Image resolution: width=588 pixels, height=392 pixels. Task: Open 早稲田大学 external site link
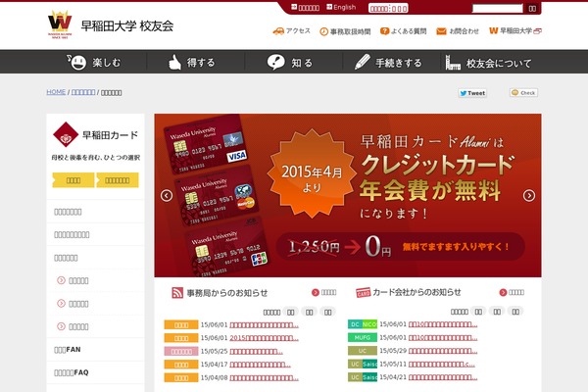pos(515,30)
